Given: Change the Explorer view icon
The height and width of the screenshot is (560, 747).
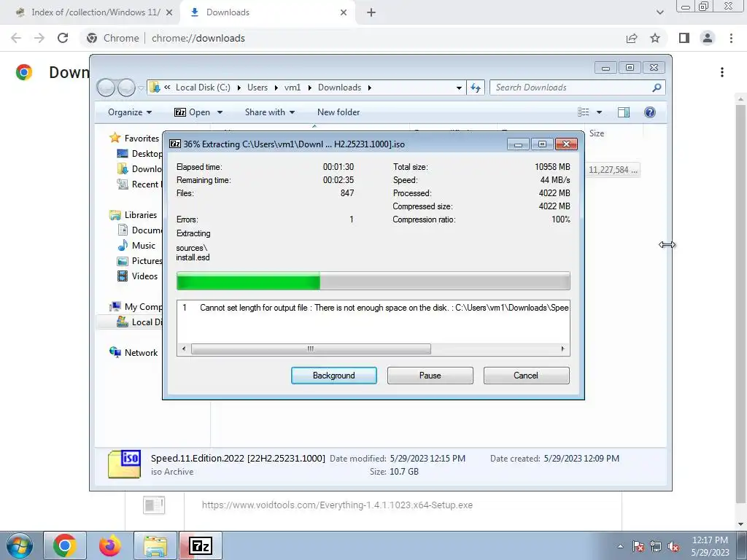Looking at the screenshot, I should [584, 112].
